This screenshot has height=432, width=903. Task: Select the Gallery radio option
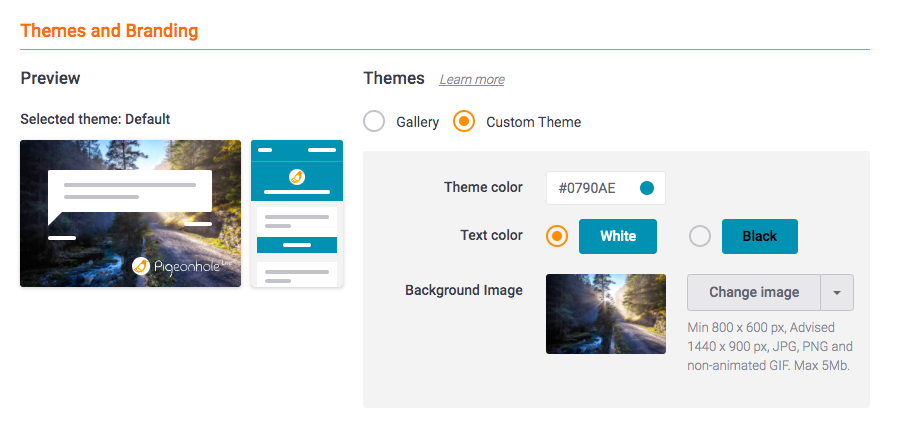click(x=374, y=122)
